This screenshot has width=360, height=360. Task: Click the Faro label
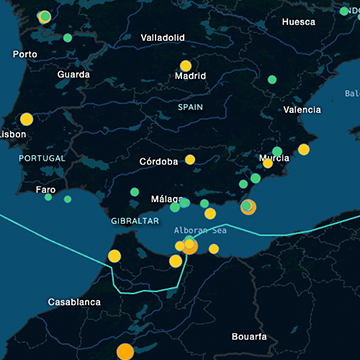[46, 190]
